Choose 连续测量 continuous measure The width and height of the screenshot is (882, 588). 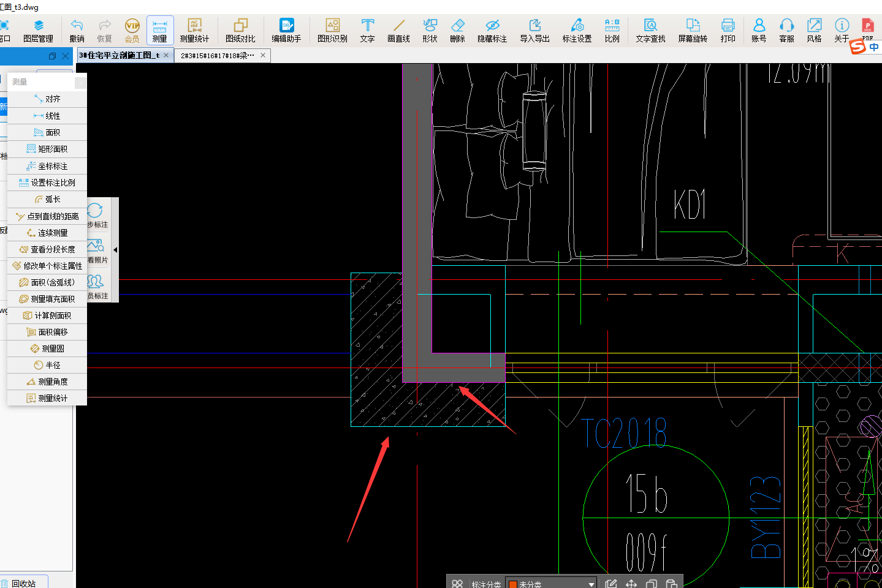coord(47,233)
